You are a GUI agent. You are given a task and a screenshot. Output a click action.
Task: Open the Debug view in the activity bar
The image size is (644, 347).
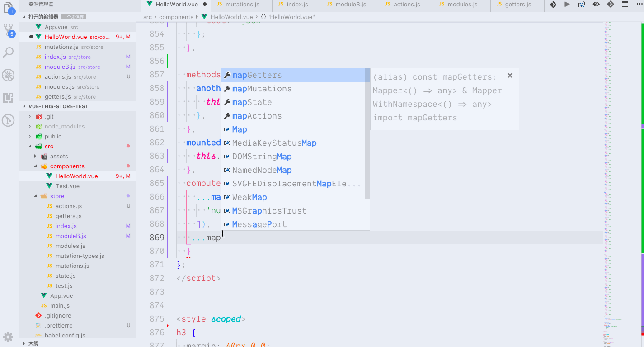coord(9,75)
